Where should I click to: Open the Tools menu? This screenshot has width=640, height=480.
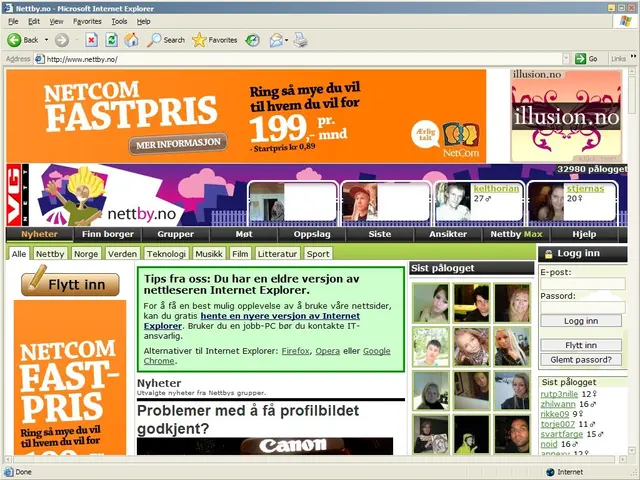(x=119, y=21)
